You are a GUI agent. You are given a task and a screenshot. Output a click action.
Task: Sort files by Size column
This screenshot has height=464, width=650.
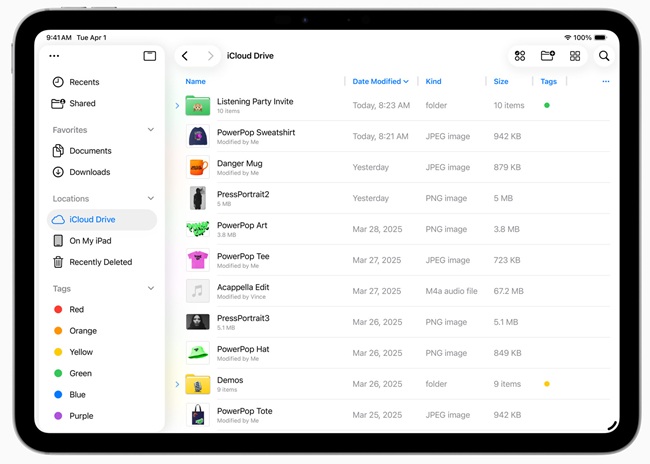501,81
